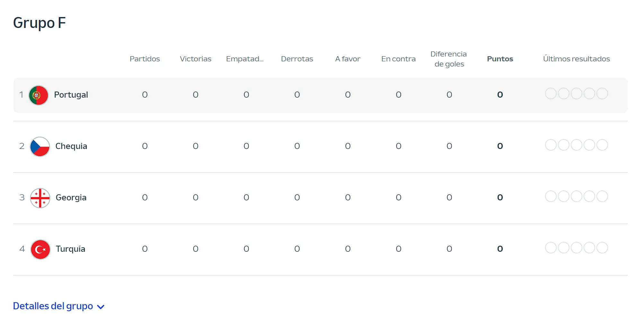The height and width of the screenshot is (334, 644).
Task: Select the A favor column header
Action: click(348, 59)
